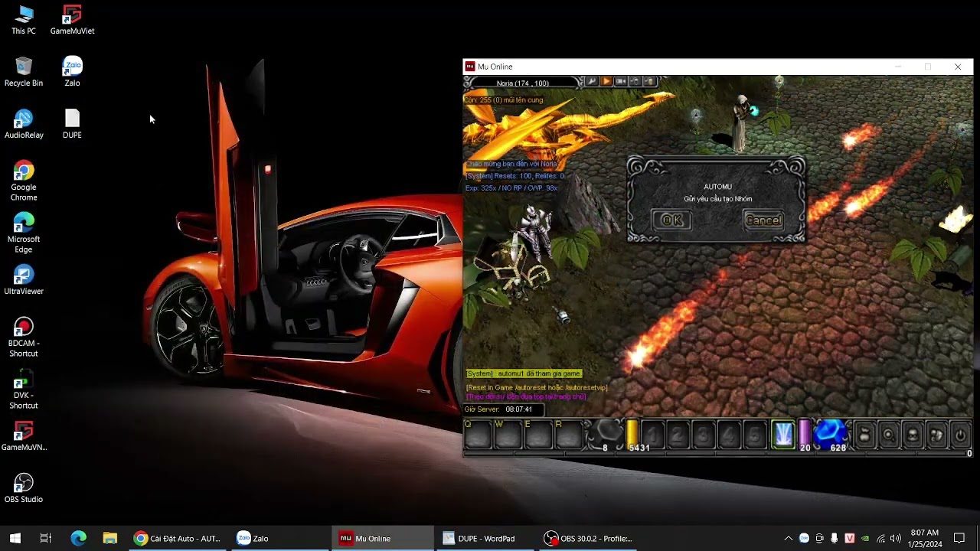The height and width of the screenshot is (551, 980).
Task: Switch to the Chrome 'Cài Đặt Auto' taskbar window
Action: [178, 538]
